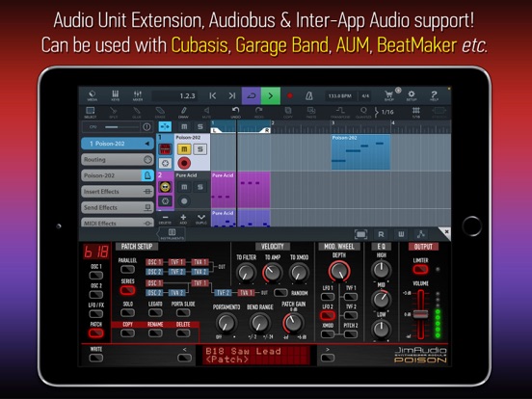
Task: Open the Help question mark icon
Action: coord(434,95)
